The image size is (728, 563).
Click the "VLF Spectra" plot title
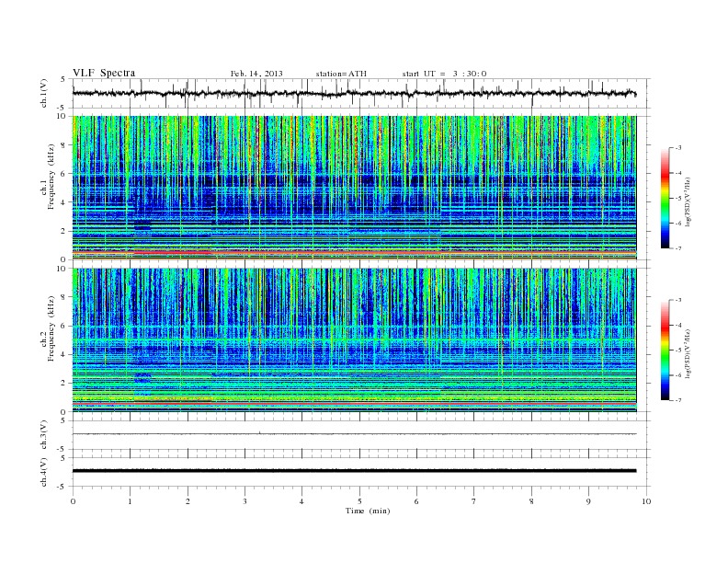[x=104, y=73]
